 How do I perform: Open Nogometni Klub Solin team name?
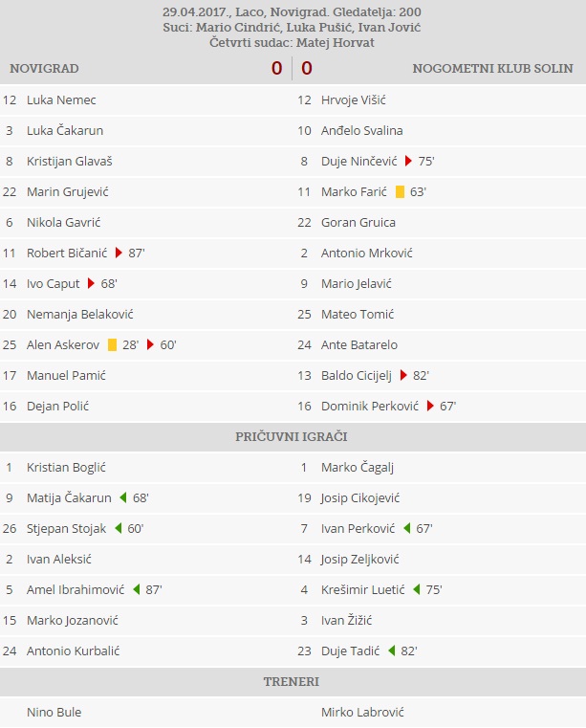tap(492, 68)
